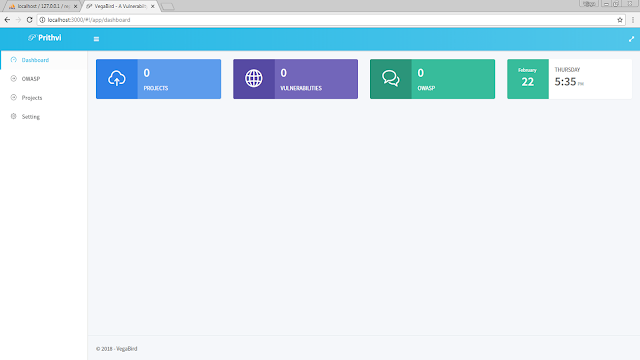Click the fullscreen expand icon in header
This screenshot has height=360, width=640.
coord(631,39)
